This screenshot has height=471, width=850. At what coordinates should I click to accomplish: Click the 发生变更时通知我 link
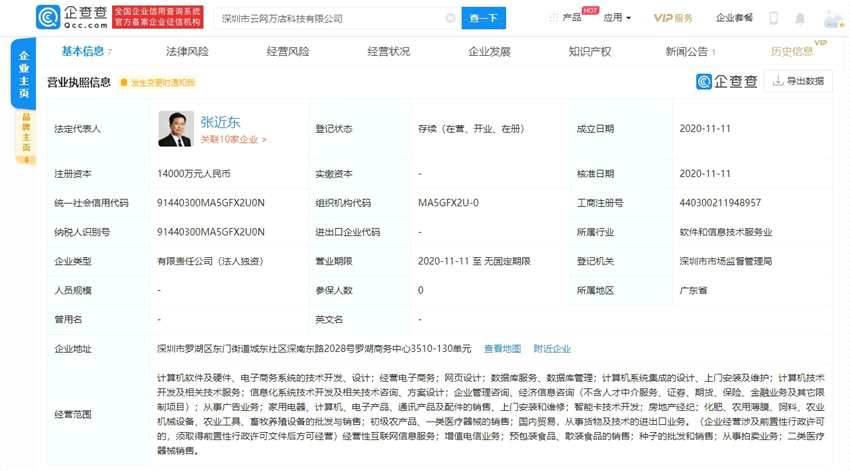(163, 82)
